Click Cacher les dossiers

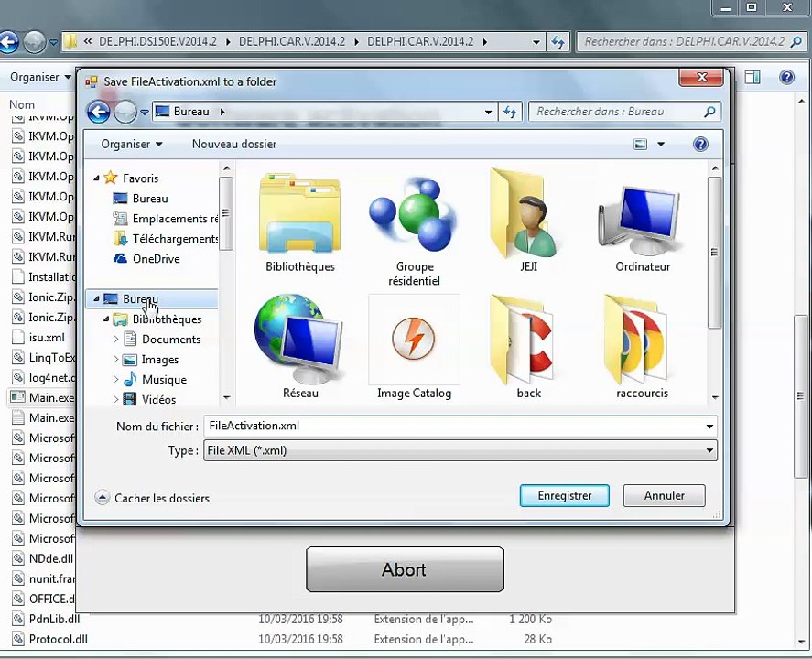[x=153, y=498]
